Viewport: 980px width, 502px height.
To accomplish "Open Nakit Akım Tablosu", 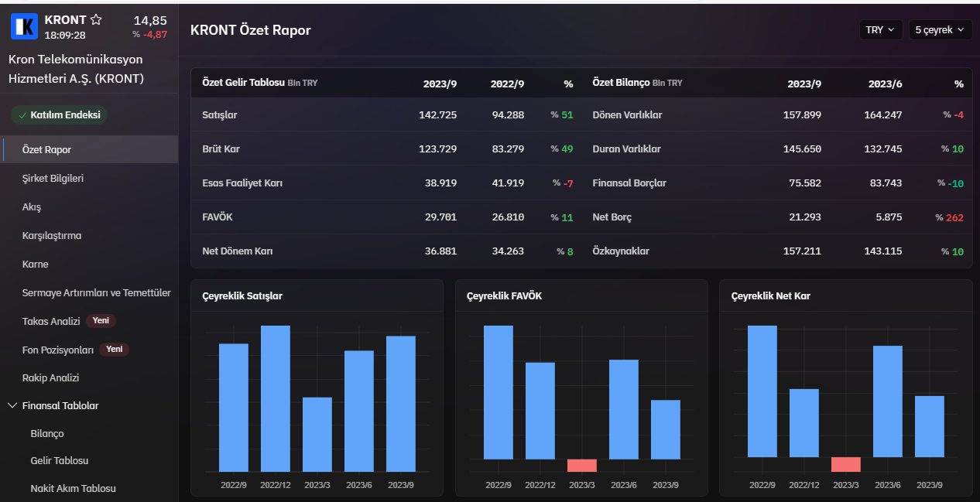I will [74, 488].
